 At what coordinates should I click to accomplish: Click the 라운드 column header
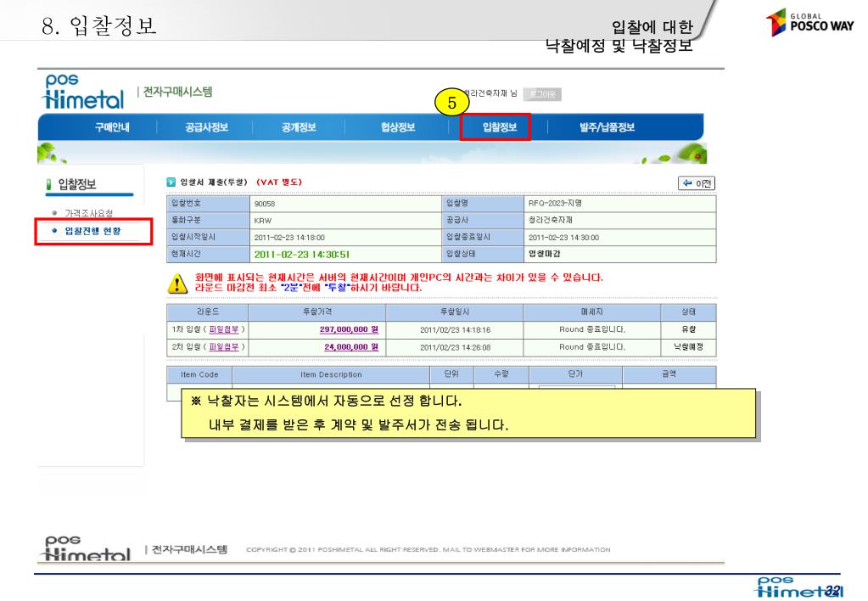(x=208, y=312)
